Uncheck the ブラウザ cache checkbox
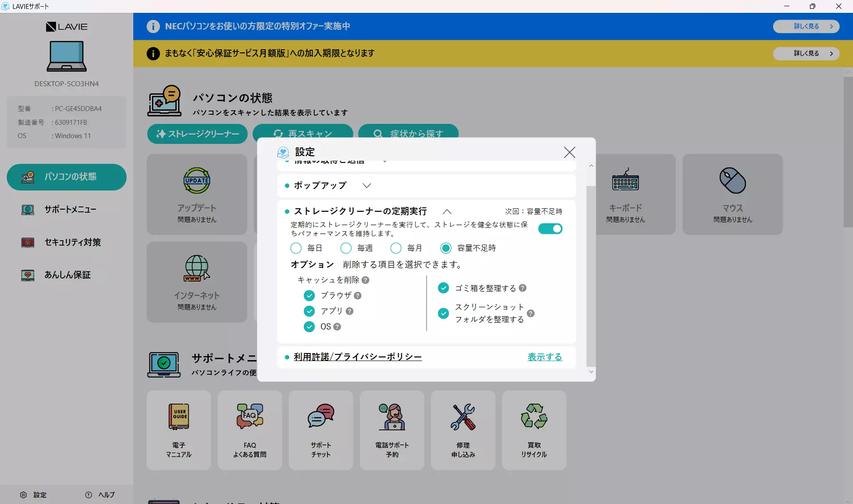853x504 pixels. tap(309, 296)
